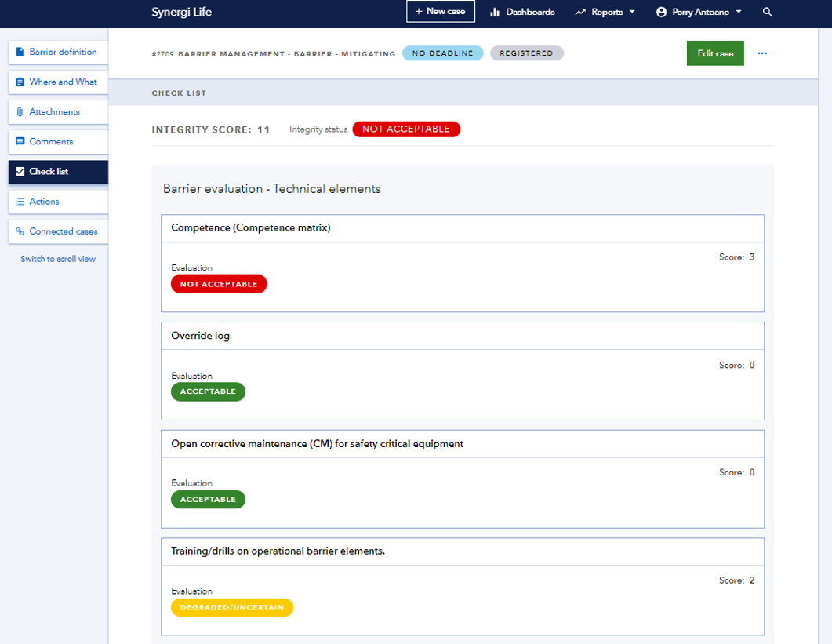The image size is (832, 644).
Task: Open the case options ellipsis menu
Action: [761, 53]
